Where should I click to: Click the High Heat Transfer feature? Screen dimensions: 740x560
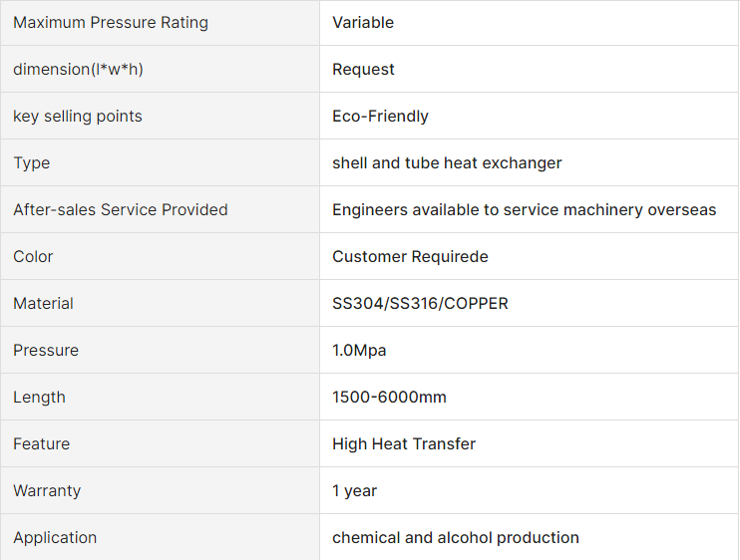(x=404, y=444)
